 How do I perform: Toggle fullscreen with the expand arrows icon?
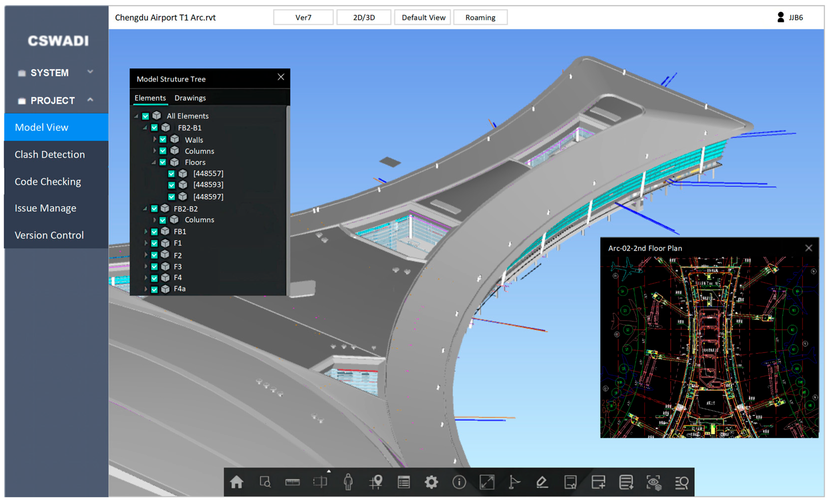pos(487,482)
